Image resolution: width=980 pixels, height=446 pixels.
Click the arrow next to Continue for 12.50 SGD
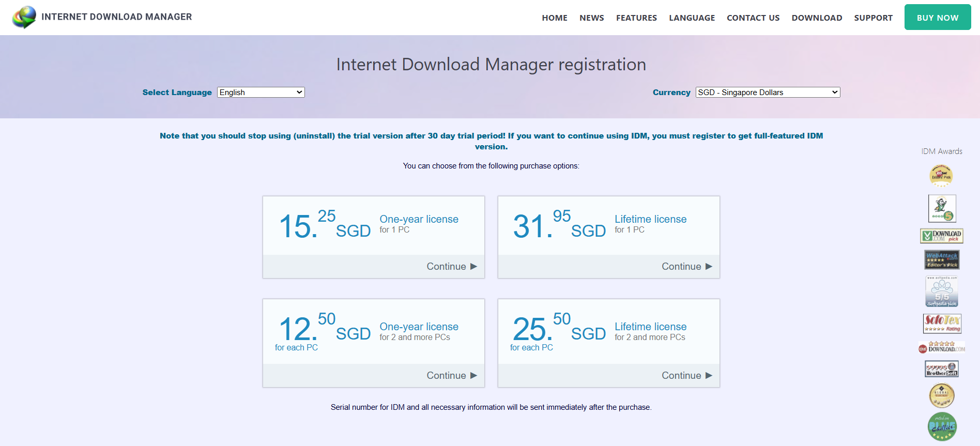(x=473, y=375)
